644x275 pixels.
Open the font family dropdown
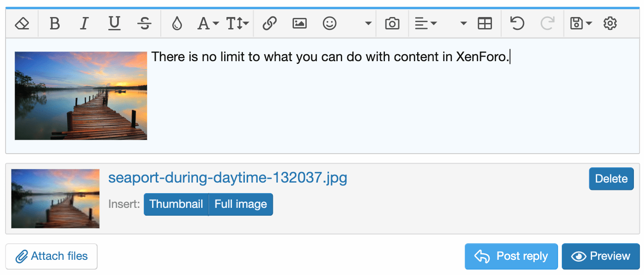point(208,23)
